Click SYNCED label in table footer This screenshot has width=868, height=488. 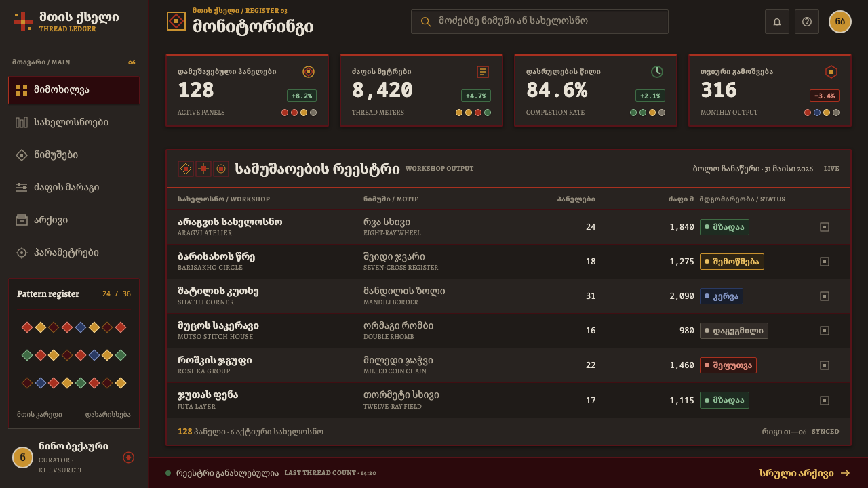click(x=825, y=432)
